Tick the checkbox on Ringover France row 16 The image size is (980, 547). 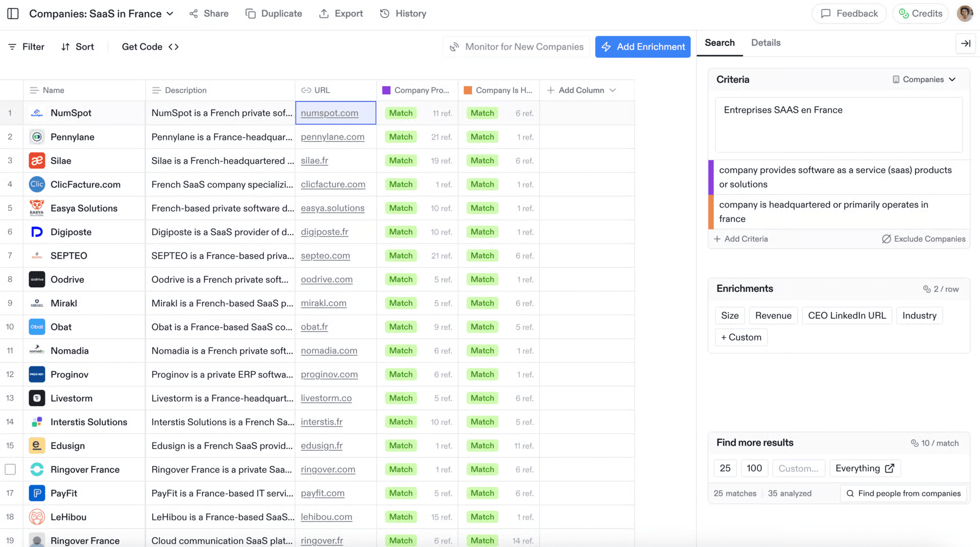tap(10, 469)
